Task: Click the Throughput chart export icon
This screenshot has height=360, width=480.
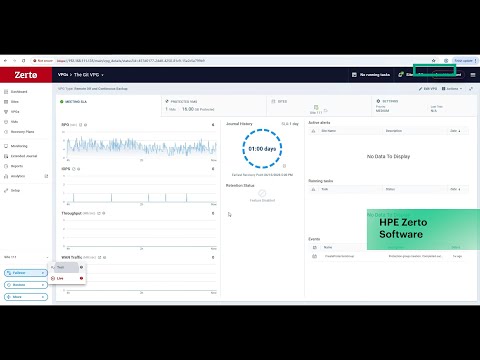Action: click(x=99, y=213)
